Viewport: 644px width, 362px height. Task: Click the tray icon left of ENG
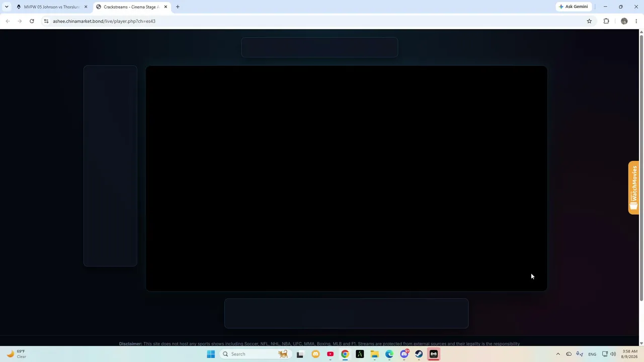tap(580, 354)
